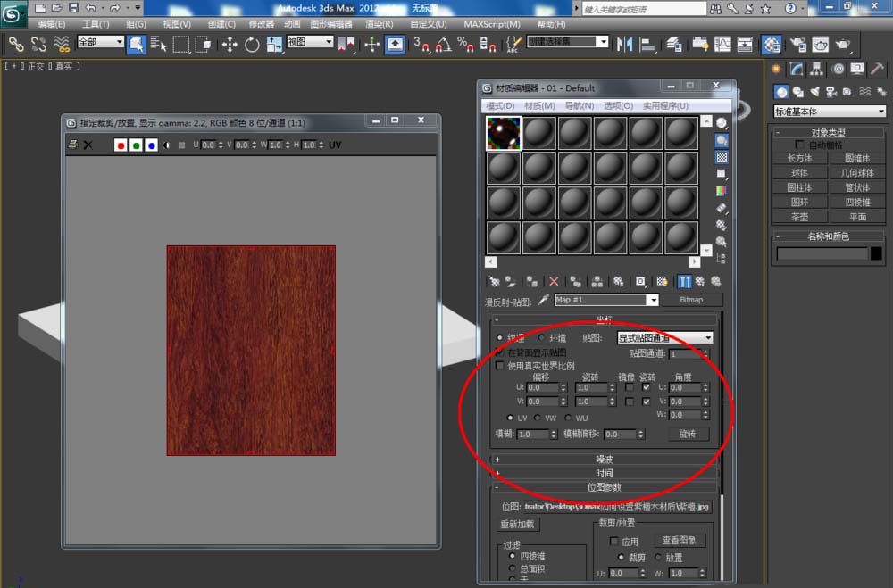Click the Save File icon in quick access bar
Image resolution: width=893 pixels, height=588 pixels.
[x=73, y=8]
